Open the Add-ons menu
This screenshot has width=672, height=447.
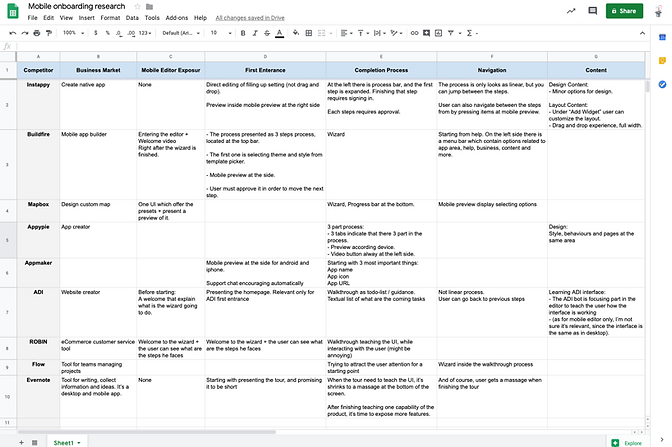coord(177,18)
